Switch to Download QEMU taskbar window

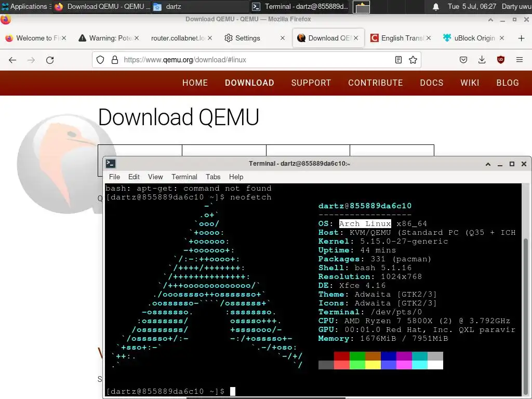pos(102,6)
